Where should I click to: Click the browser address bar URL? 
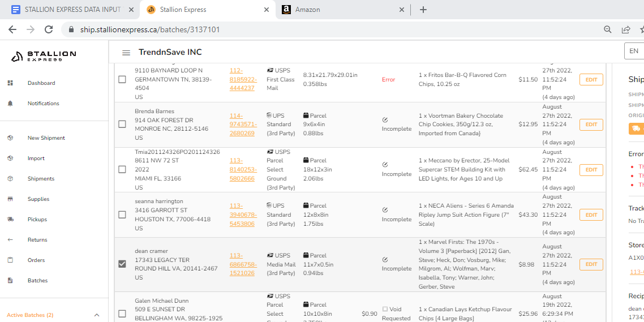coord(150,29)
